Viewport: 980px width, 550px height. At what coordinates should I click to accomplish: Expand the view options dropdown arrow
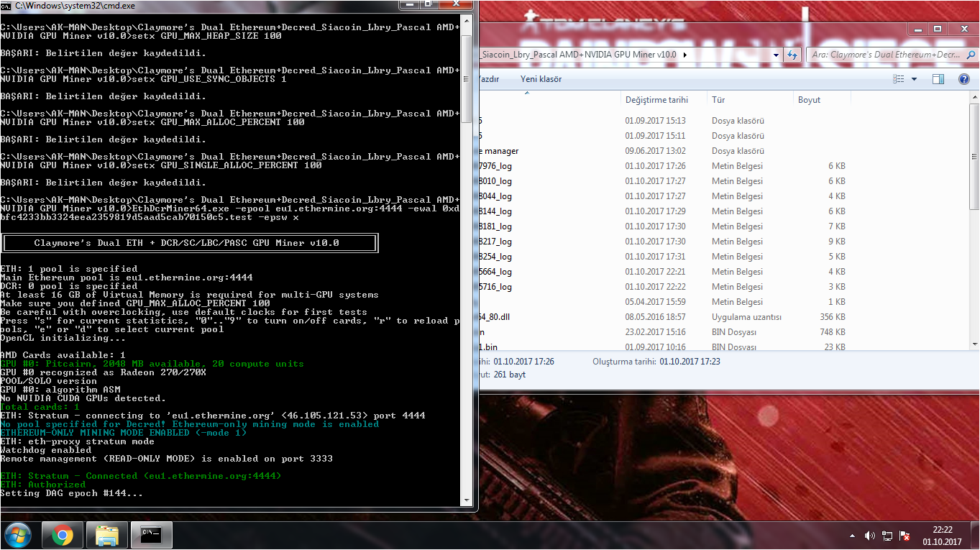point(914,79)
